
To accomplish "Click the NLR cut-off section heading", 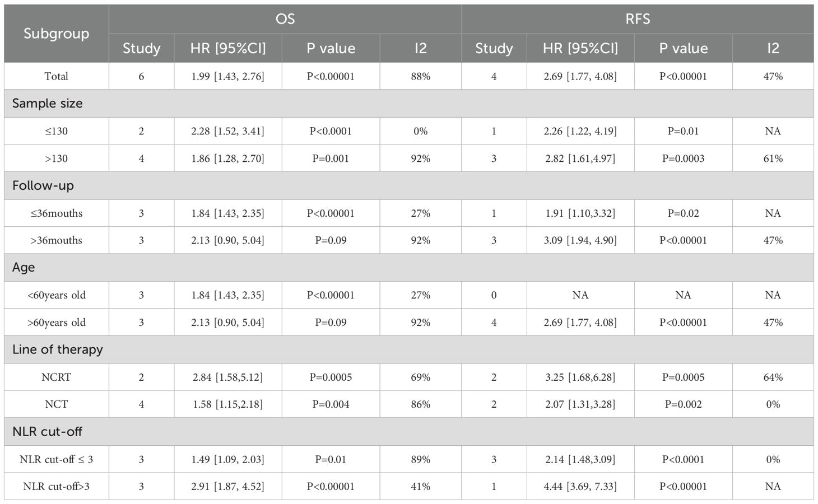I will [x=47, y=432].
